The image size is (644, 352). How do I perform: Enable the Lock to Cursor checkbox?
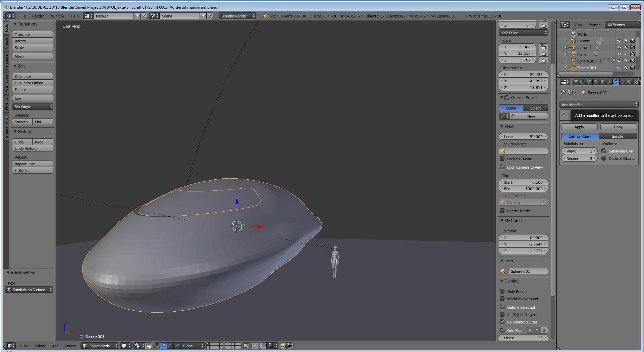(x=502, y=159)
